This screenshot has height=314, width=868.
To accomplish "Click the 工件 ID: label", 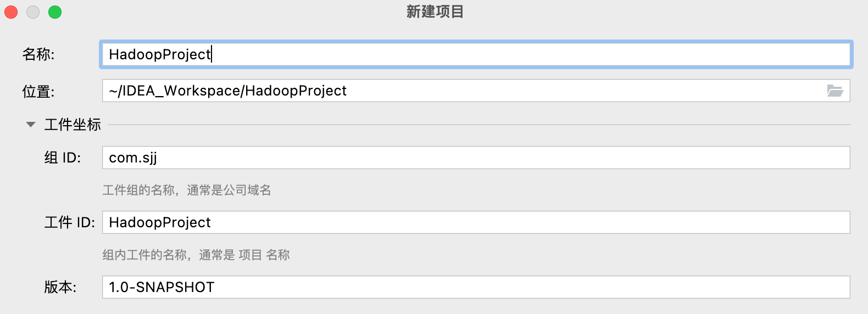I will (70, 222).
